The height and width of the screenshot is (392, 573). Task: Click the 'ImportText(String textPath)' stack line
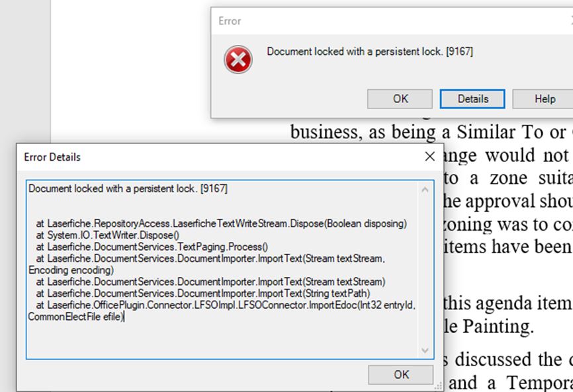[x=203, y=294]
